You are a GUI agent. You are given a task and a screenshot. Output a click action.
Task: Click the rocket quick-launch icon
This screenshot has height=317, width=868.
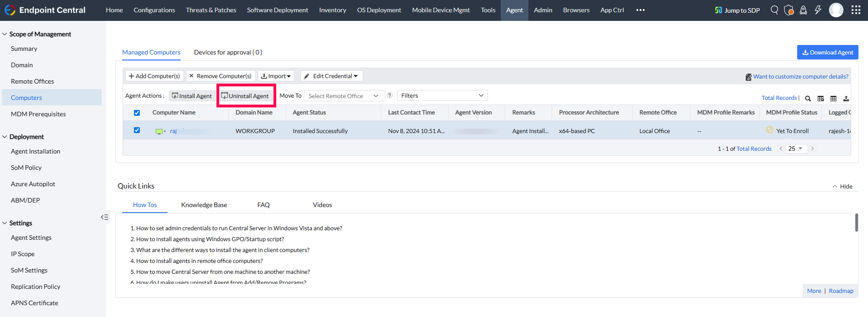(803, 10)
